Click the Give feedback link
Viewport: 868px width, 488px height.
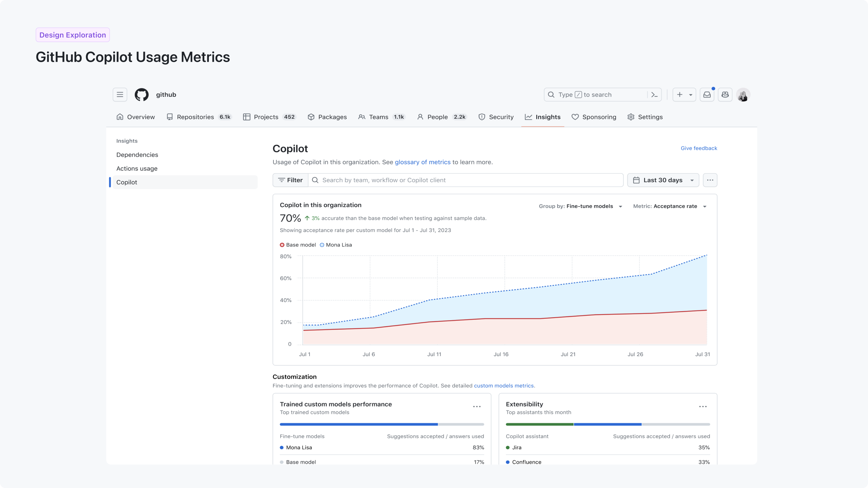coord(699,148)
